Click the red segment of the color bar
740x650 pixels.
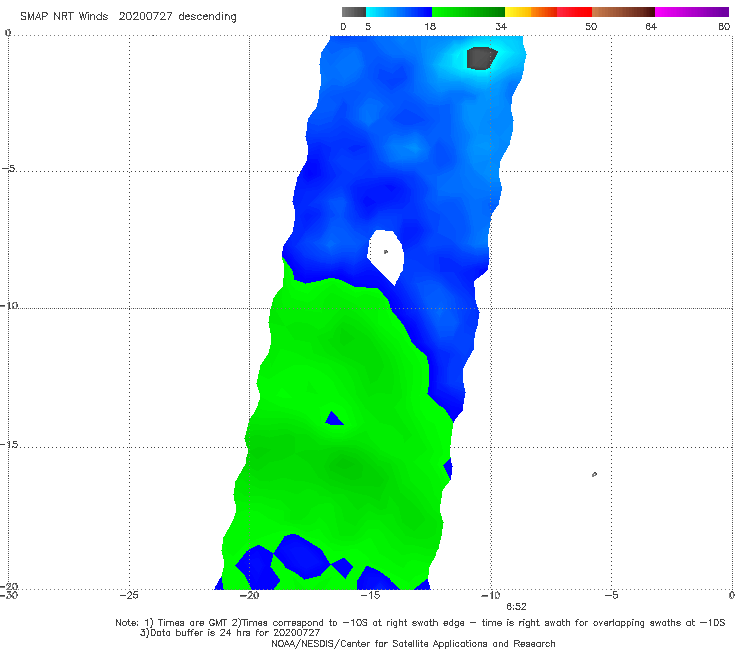pos(575,12)
